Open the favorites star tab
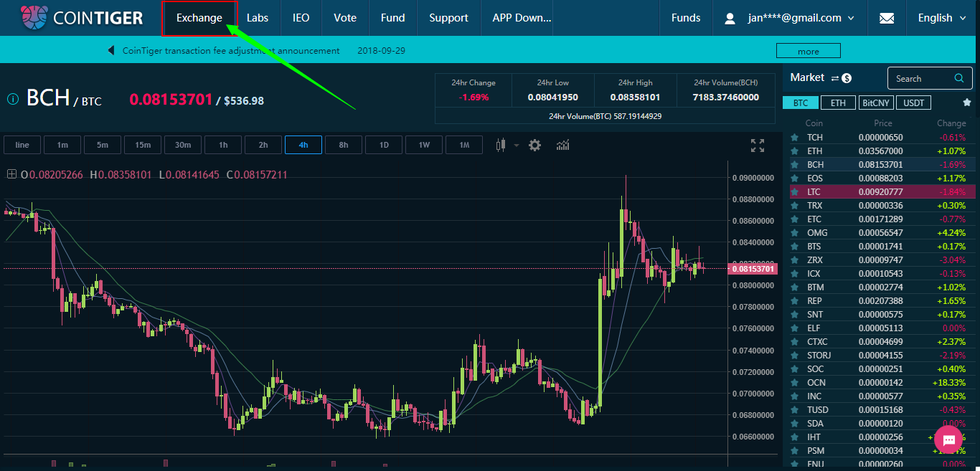Screen dimensions: 980x471 pyautogui.click(x=967, y=103)
